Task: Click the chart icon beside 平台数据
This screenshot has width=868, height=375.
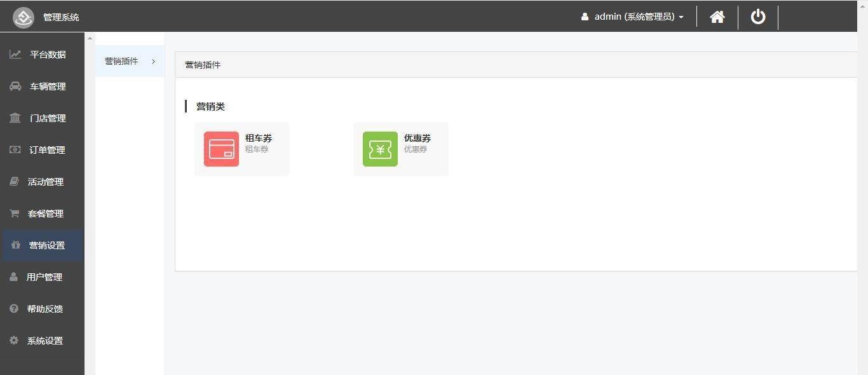Action: coord(15,55)
